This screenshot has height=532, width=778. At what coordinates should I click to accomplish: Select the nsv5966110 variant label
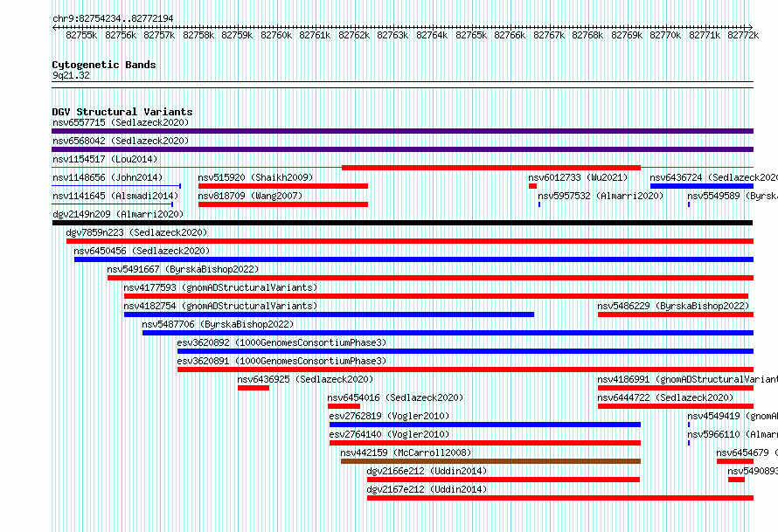(733, 434)
